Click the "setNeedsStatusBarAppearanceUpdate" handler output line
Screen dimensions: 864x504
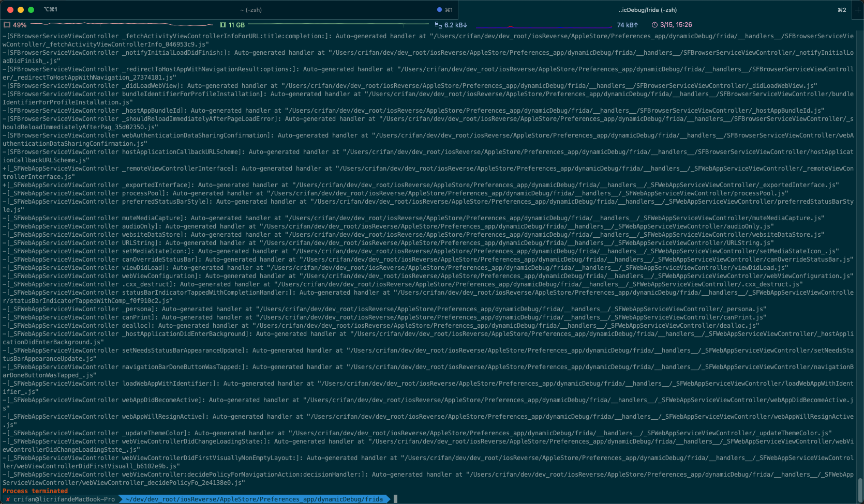click(428, 355)
